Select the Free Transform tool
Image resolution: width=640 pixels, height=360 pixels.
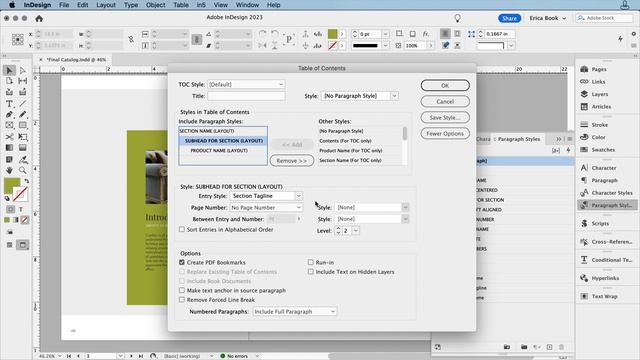pos(23,137)
